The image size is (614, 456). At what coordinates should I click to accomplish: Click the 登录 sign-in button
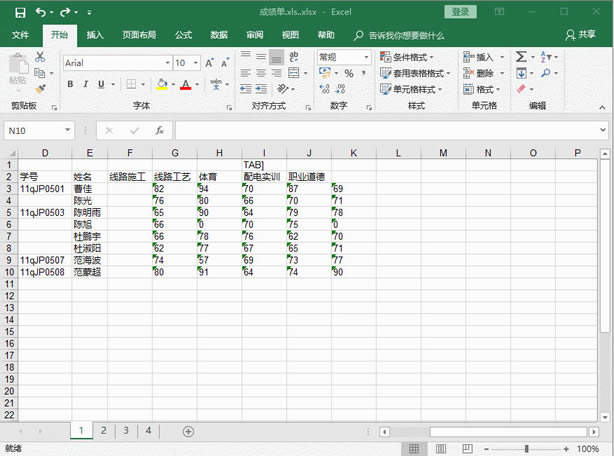click(459, 12)
